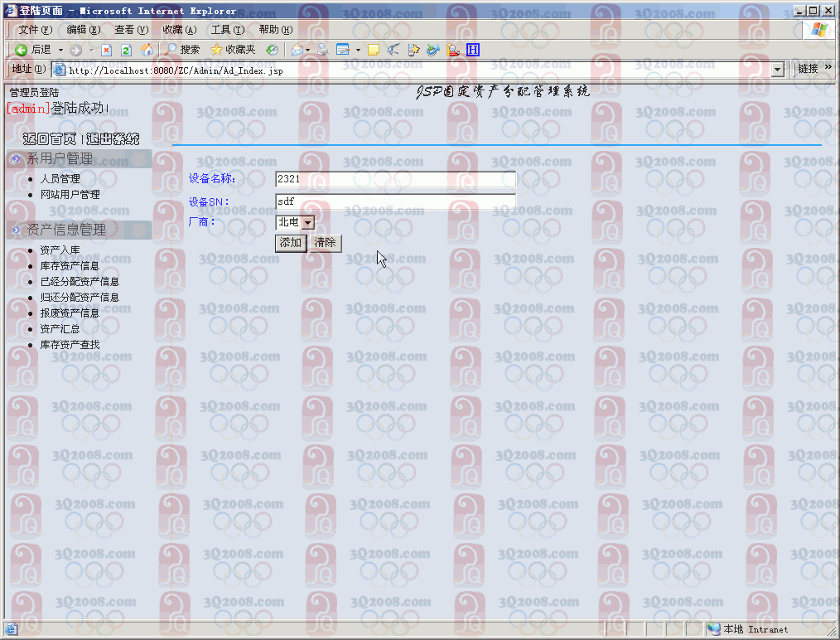The image size is (840, 640).
Task: Open 人员管理 in the sidebar
Action: [60, 179]
